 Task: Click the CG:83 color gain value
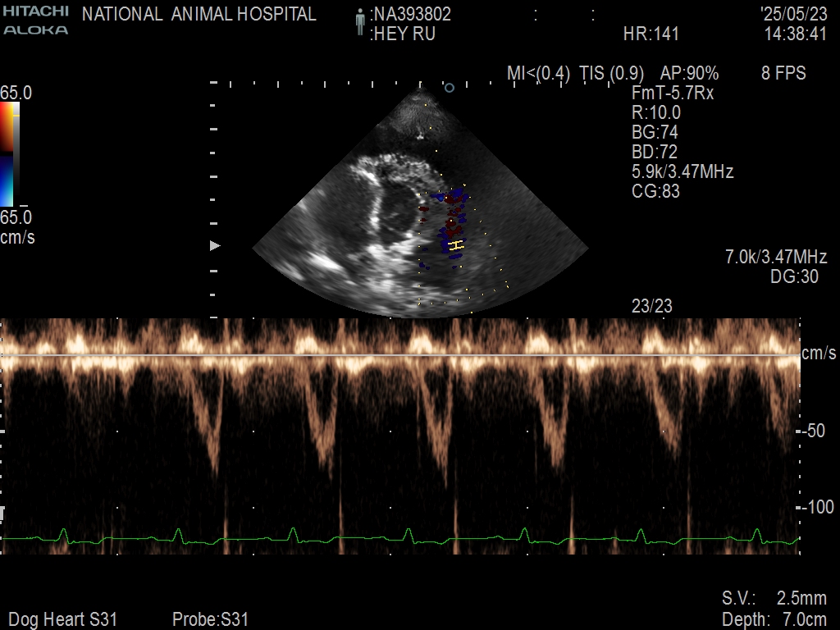[x=655, y=191]
